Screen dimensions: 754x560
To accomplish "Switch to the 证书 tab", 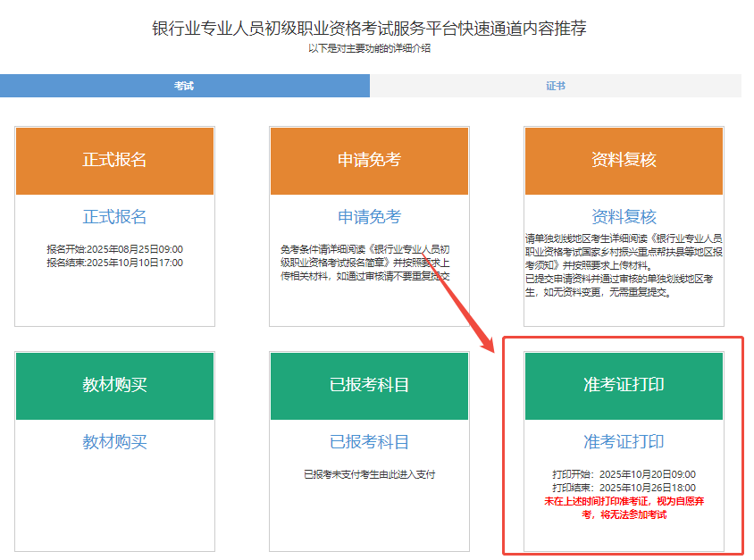I will (555, 86).
